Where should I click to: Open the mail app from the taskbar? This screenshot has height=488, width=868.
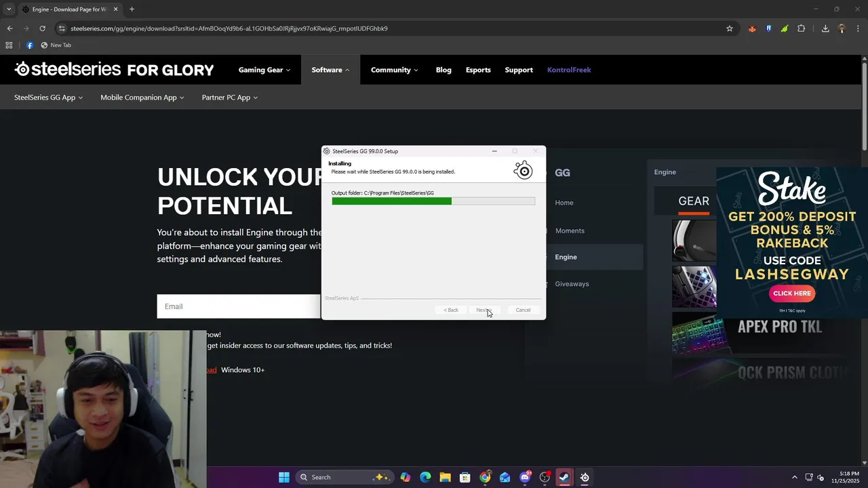tap(505, 477)
